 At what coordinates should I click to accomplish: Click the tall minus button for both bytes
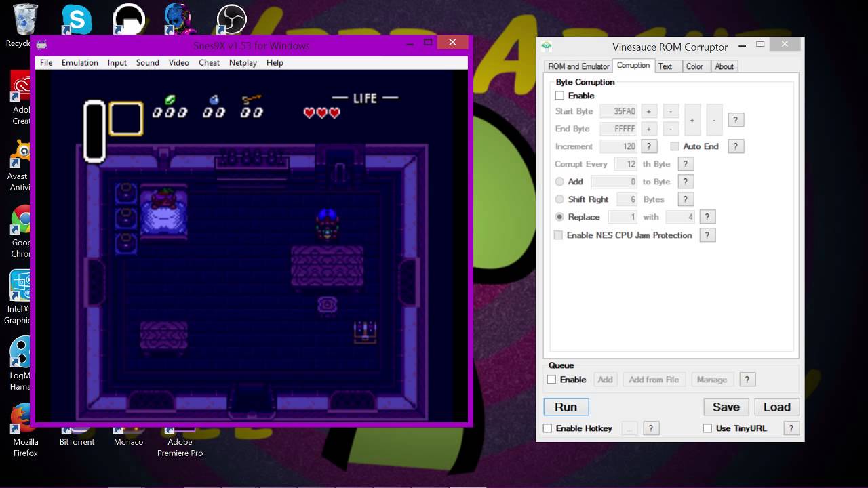point(714,120)
